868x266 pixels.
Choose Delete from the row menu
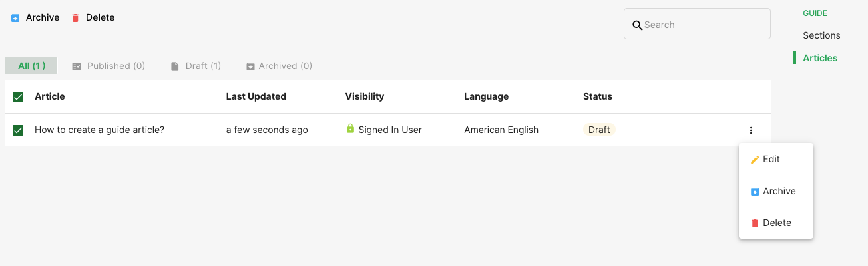[776, 223]
